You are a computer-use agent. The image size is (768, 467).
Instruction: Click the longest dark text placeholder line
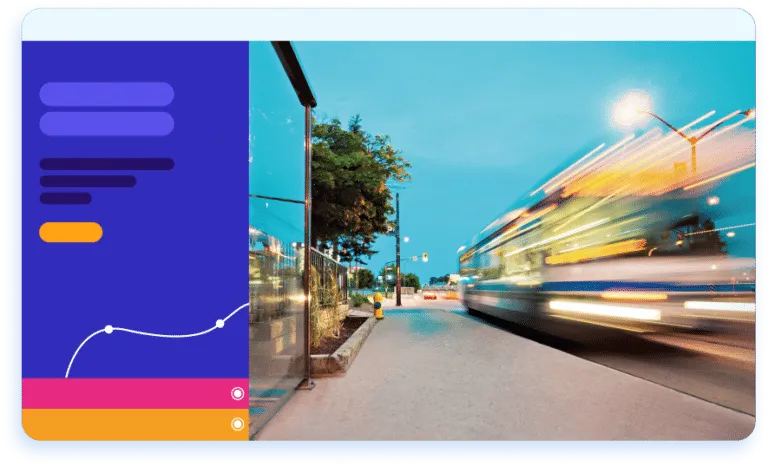(107, 164)
